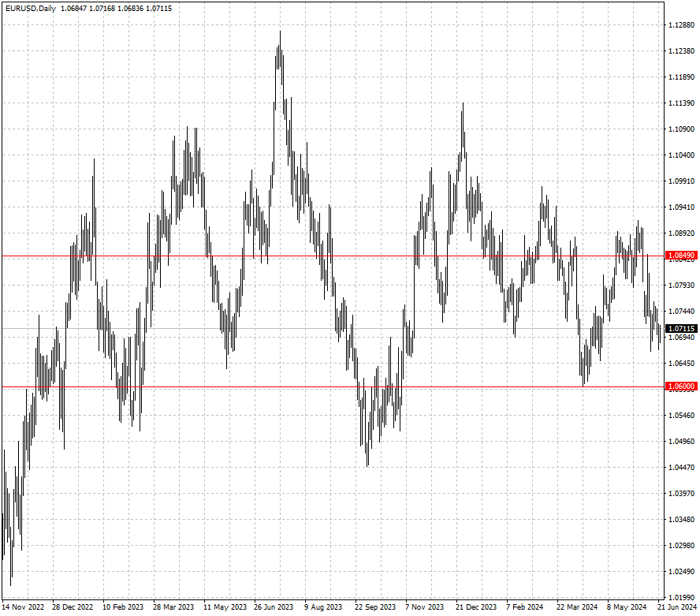Viewport: 700px width, 616px height.
Task: Click the 28 Mar 2023 date label
Action: click(173, 607)
